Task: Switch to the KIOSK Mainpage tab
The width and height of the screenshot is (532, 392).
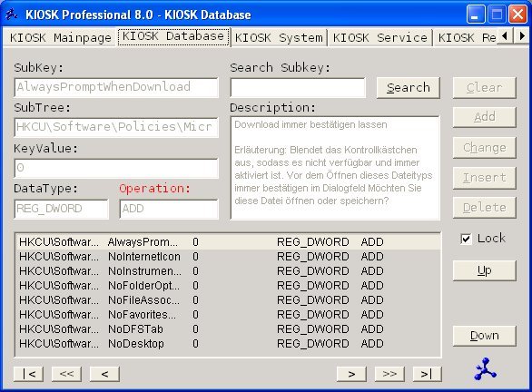Action: tap(61, 37)
